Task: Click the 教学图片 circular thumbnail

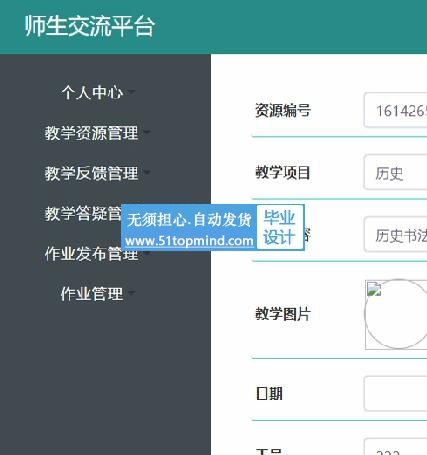Action: click(396, 314)
